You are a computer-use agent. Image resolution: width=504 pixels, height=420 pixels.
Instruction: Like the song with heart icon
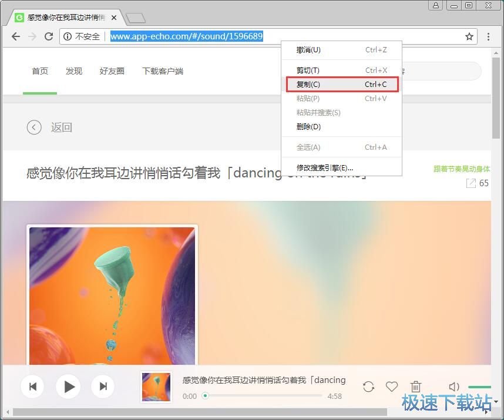pyautogui.click(x=391, y=387)
